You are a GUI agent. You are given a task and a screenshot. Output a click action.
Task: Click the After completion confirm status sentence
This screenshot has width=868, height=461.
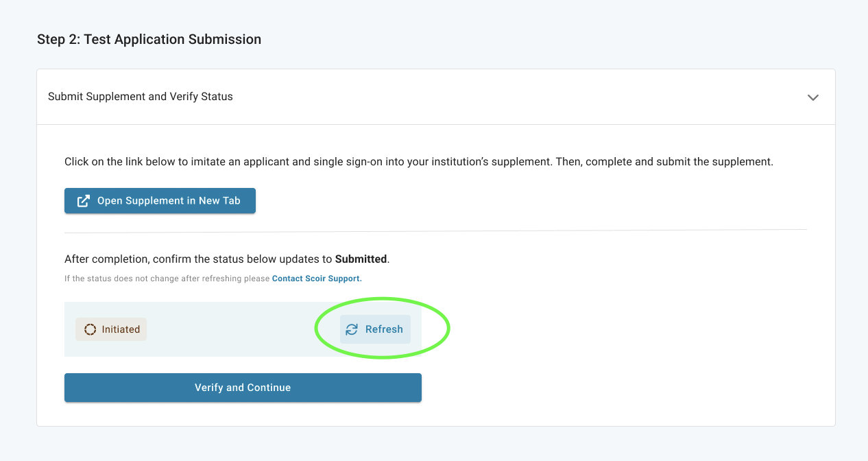[x=227, y=259]
